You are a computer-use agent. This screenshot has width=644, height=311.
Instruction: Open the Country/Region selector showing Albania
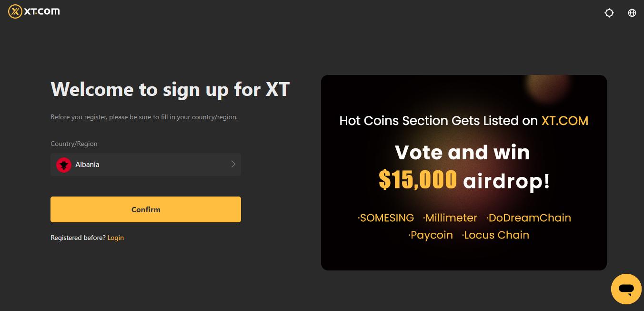click(x=146, y=164)
